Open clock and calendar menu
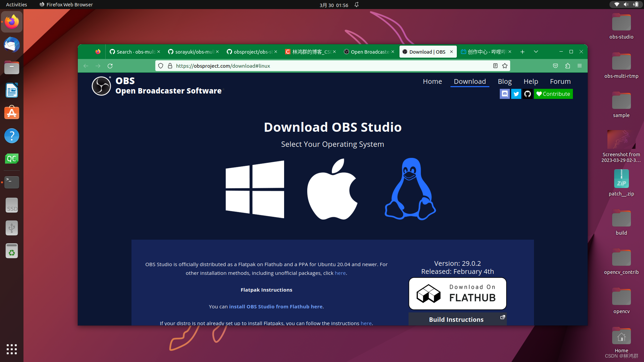Image resolution: width=644 pixels, height=362 pixels. [334, 5]
